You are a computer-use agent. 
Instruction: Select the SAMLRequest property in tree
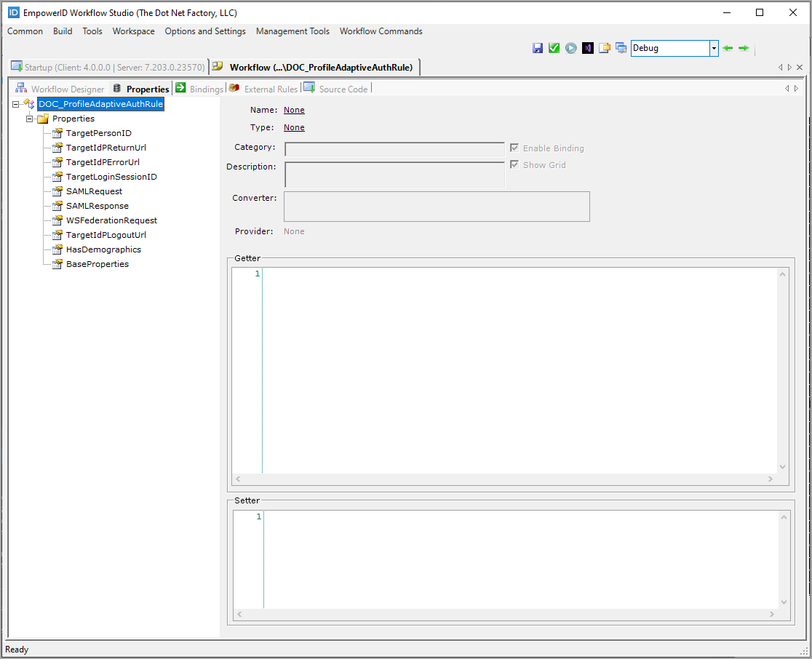tap(94, 191)
